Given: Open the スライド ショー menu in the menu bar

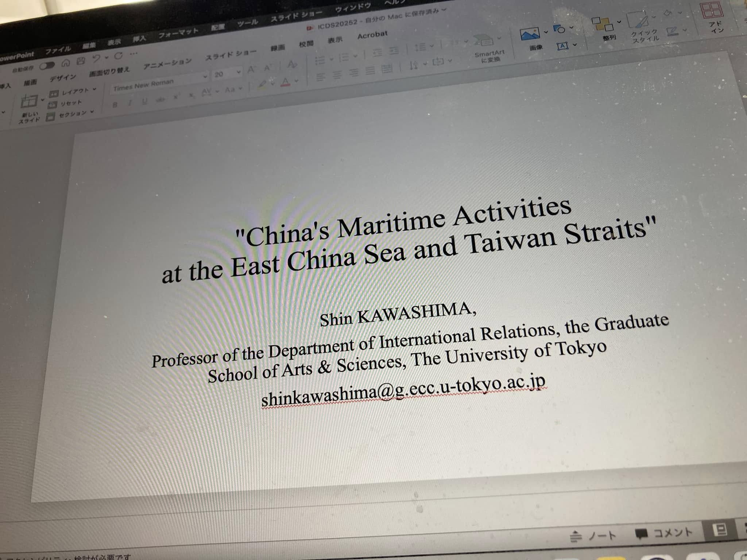Looking at the screenshot, I should (x=296, y=16).
